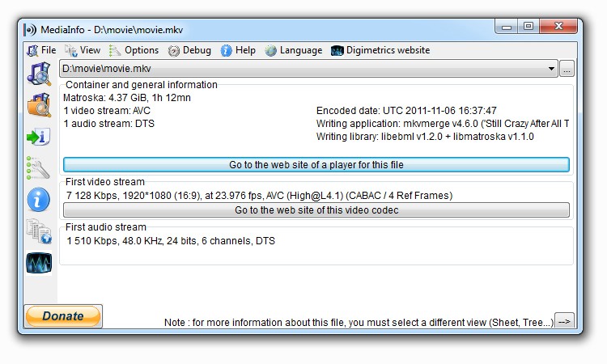This screenshot has width=607, height=364.
Task: Click the Digimetrics website menu item
Action: click(x=380, y=50)
